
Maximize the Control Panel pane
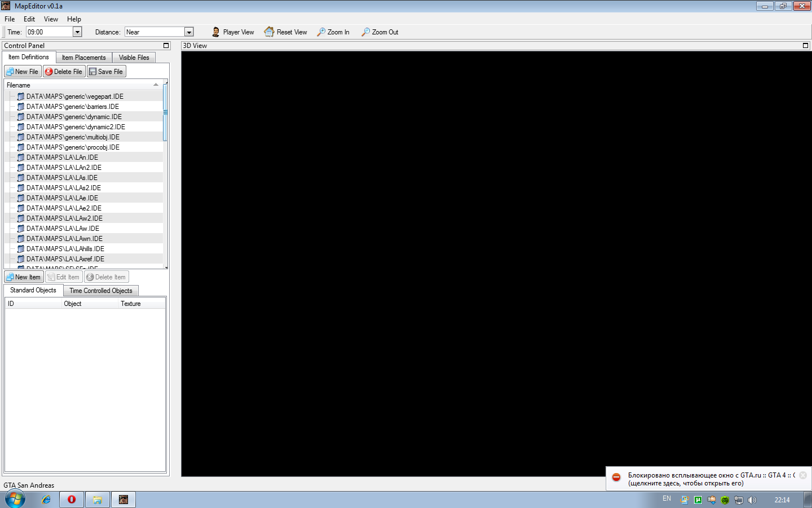[x=166, y=46]
